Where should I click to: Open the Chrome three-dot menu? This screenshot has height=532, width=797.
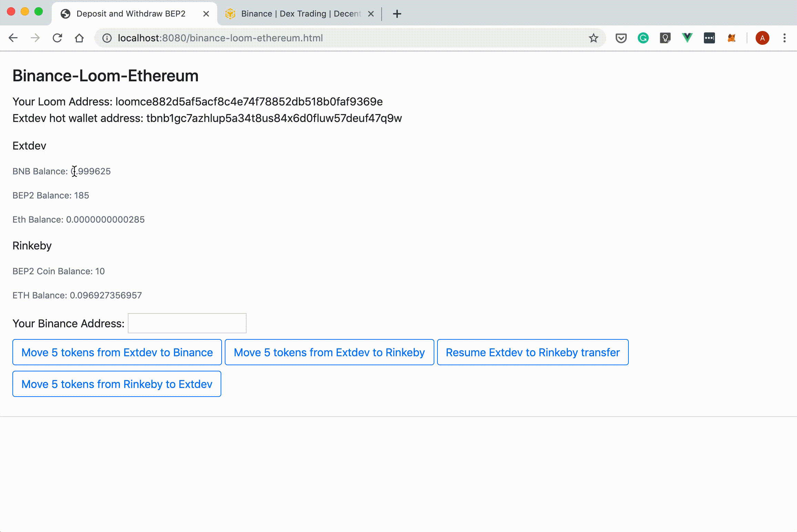784,38
